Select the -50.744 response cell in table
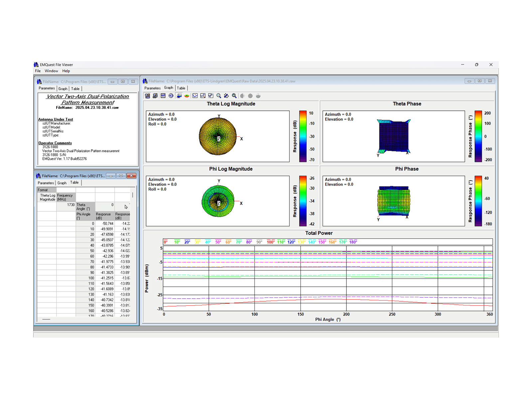 tap(105, 223)
